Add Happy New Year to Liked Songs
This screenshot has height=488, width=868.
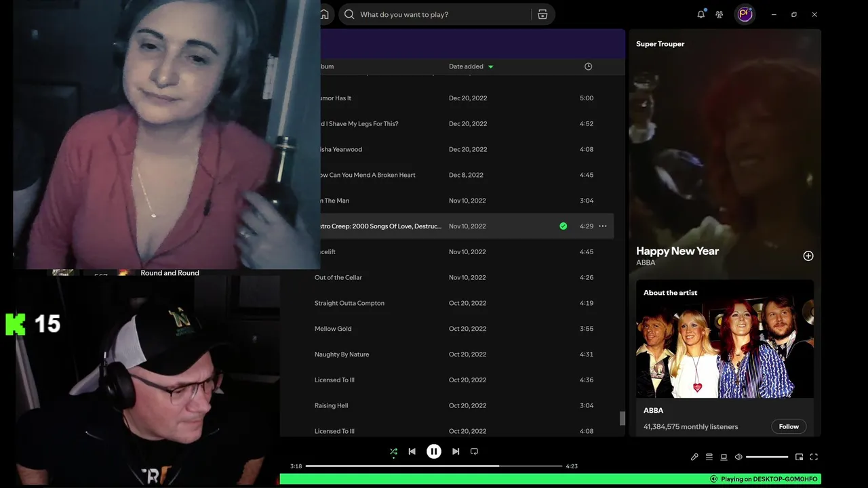pos(808,256)
